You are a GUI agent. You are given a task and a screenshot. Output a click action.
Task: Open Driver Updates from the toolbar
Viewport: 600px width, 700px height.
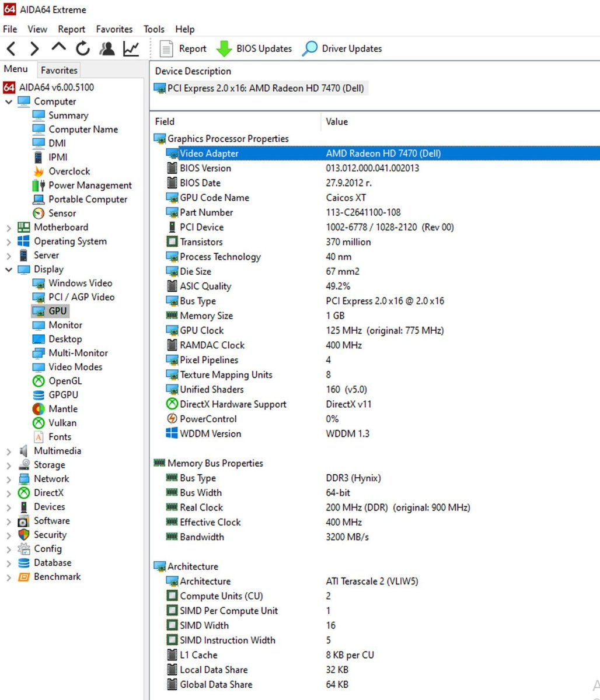point(342,49)
